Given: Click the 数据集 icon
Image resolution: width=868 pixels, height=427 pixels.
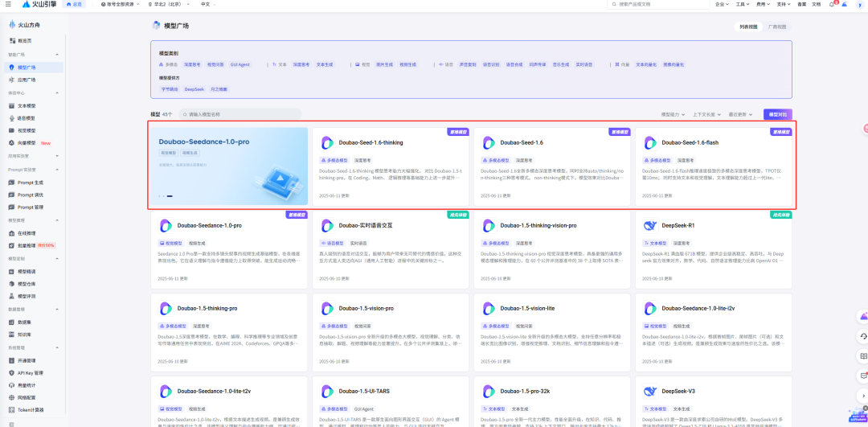Looking at the screenshot, I should 12,322.
